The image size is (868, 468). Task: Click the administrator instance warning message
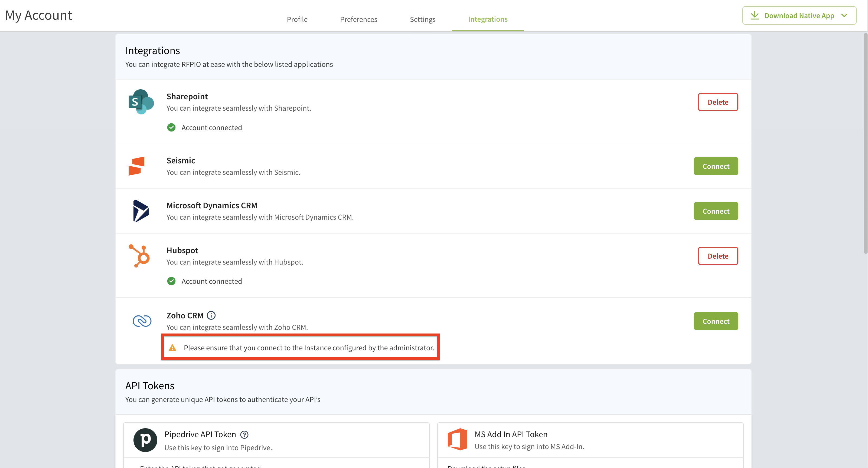(309, 348)
